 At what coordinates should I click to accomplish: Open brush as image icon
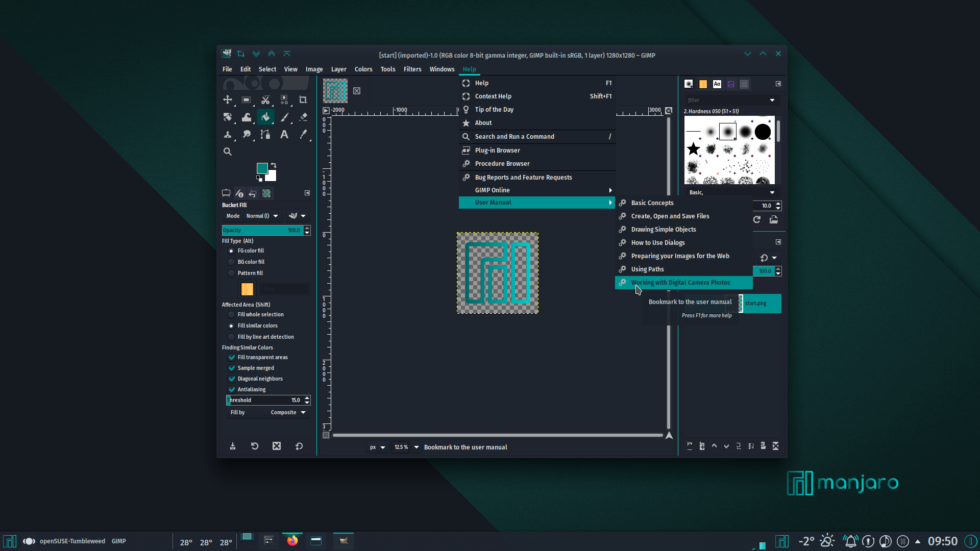[x=774, y=219]
